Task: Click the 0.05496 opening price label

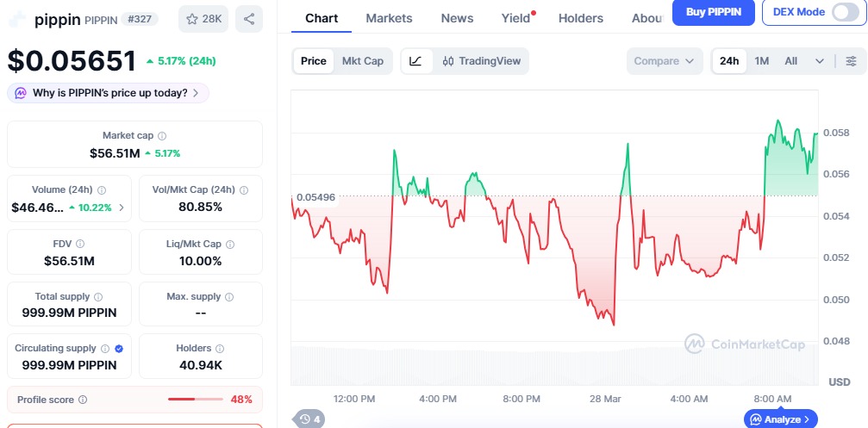Action: pos(316,197)
